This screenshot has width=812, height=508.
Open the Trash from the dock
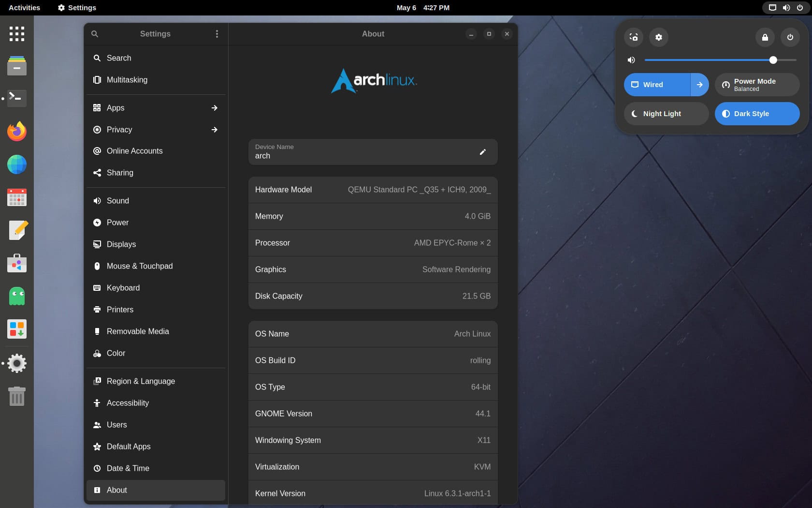pyautogui.click(x=16, y=397)
